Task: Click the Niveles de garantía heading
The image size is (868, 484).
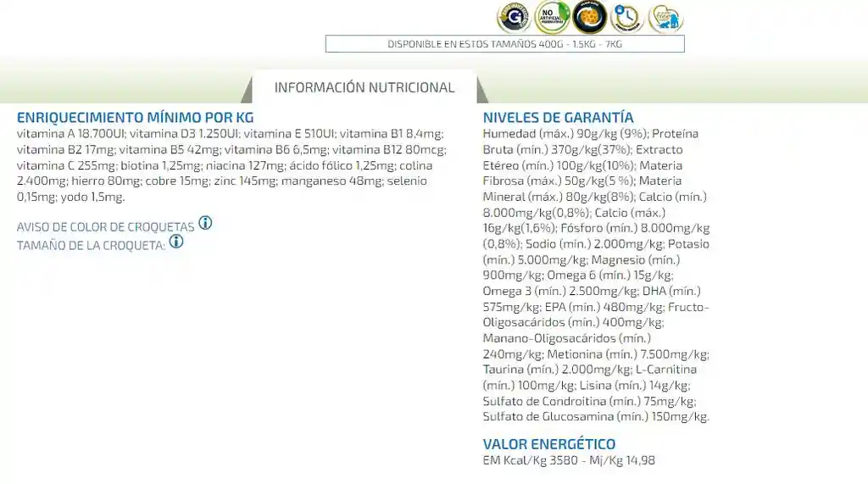Action: point(558,118)
